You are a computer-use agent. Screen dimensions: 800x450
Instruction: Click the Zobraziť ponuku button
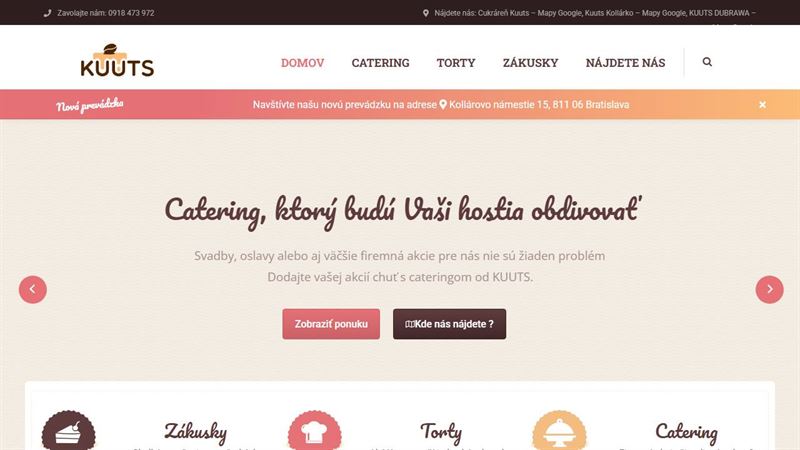point(331,324)
